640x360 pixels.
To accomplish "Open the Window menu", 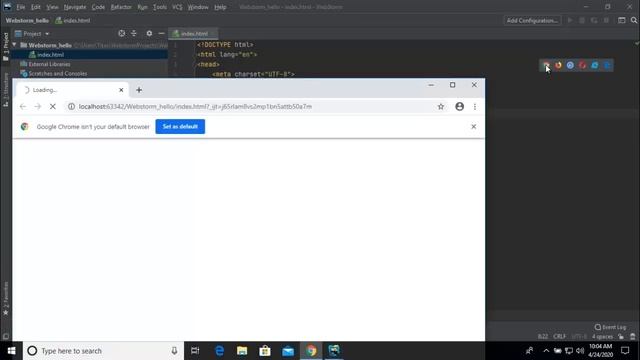I will tap(198, 7).
